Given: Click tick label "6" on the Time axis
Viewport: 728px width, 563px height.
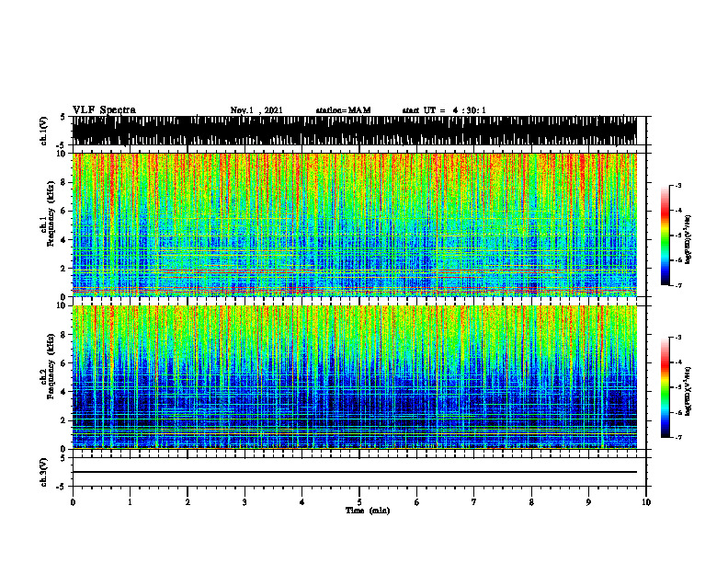Looking at the screenshot, I should [416, 502].
